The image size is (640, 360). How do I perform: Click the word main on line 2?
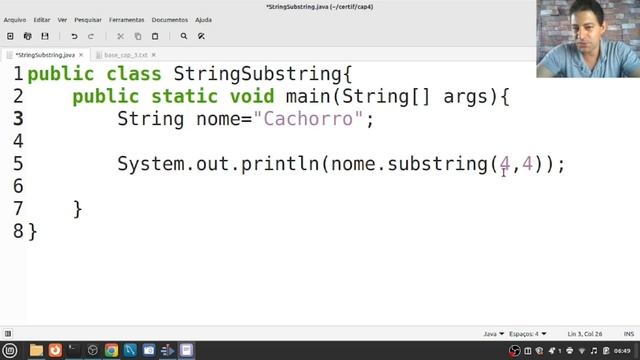point(308,97)
